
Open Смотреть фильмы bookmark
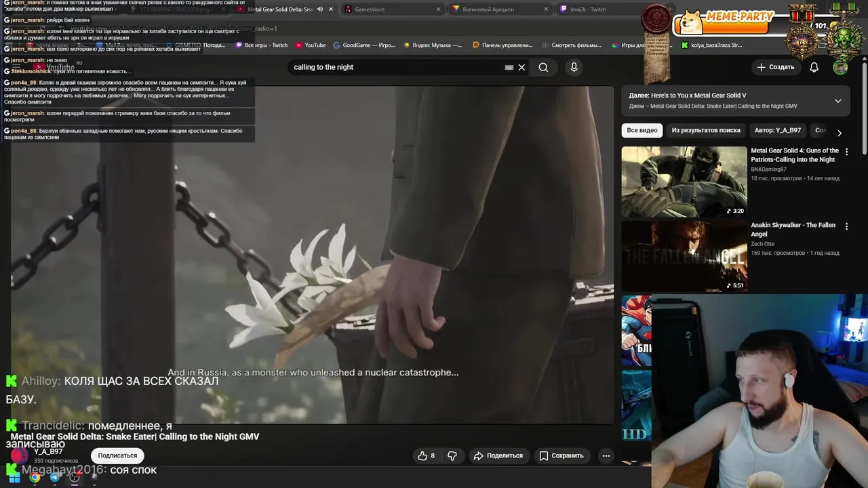(572, 45)
